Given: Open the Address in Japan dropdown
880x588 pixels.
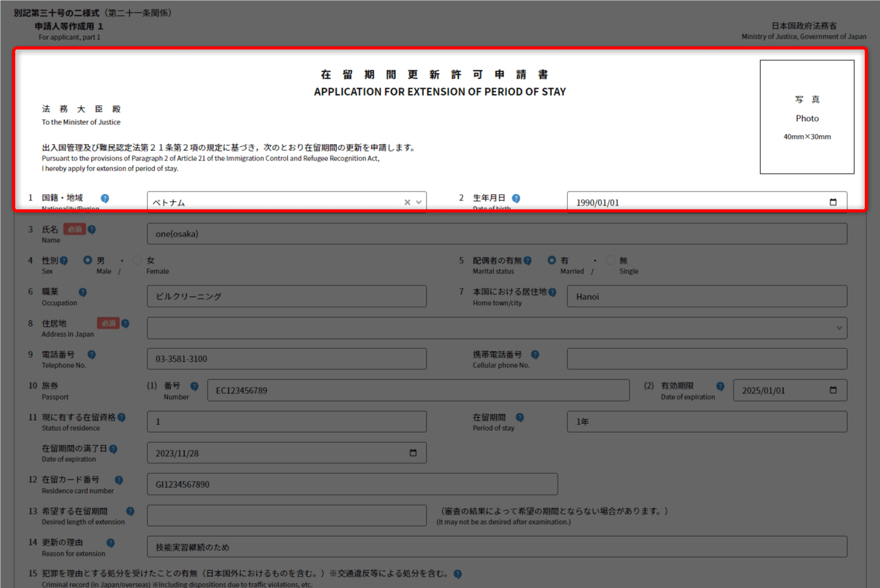Looking at the screenshot, I should [x=839, y=328].
